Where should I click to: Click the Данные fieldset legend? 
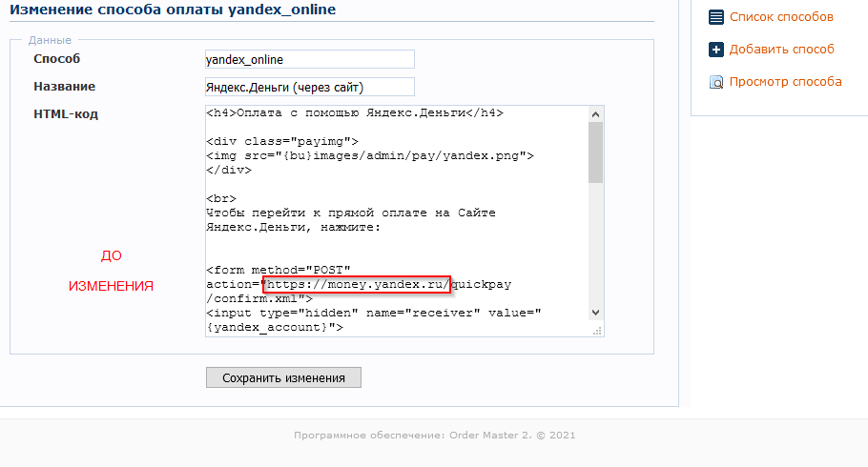50,40
